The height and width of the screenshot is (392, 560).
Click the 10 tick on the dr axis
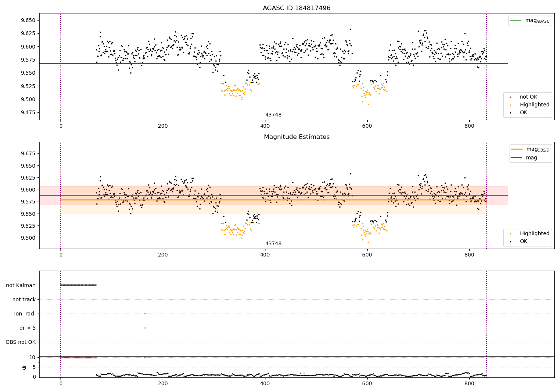(x=32, y=357)
